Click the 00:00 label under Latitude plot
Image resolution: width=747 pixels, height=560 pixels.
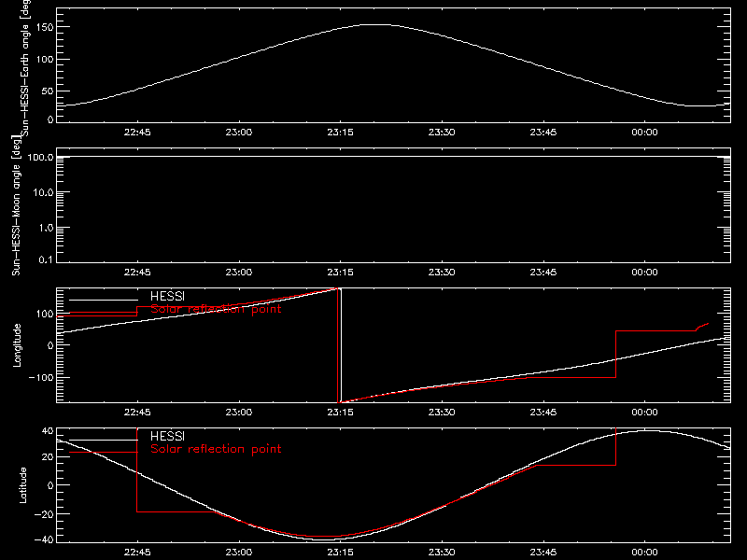[644, 553]
